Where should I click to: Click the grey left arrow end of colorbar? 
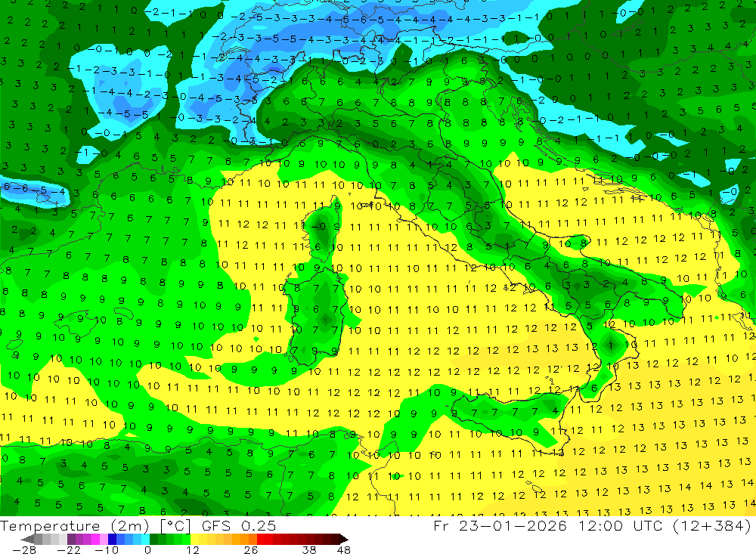pyautogui.click(x=27, y=540)
